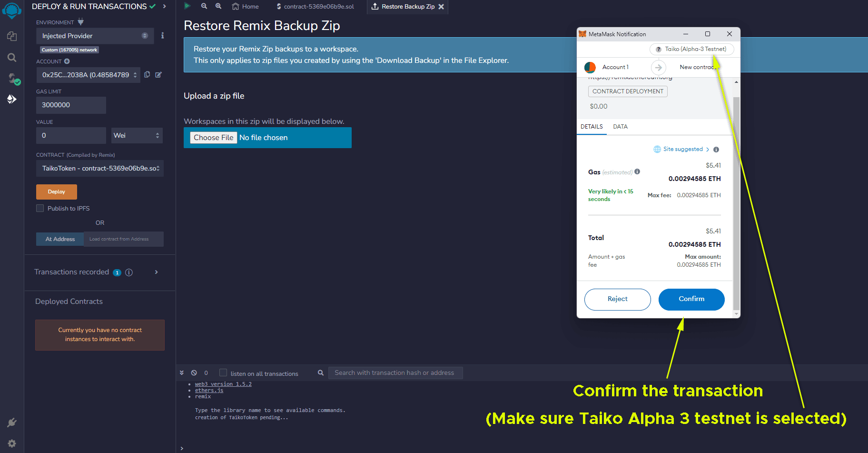Click the sign message edit icon

click(158, 74)
